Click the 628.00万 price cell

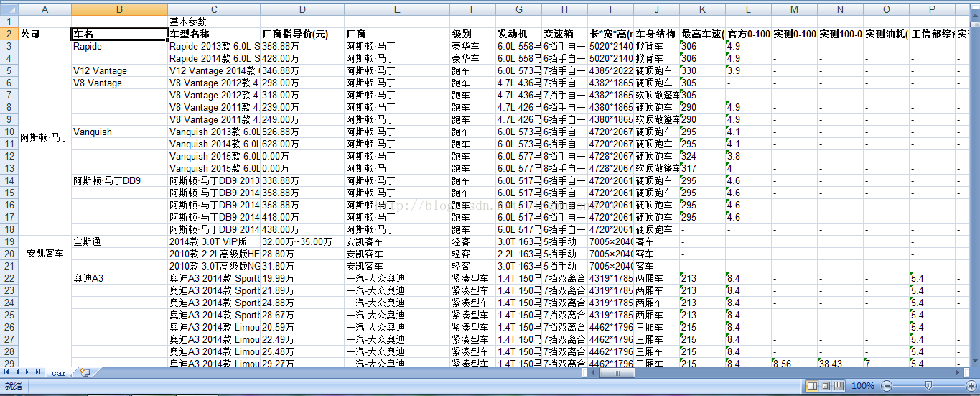coord(302,144)
